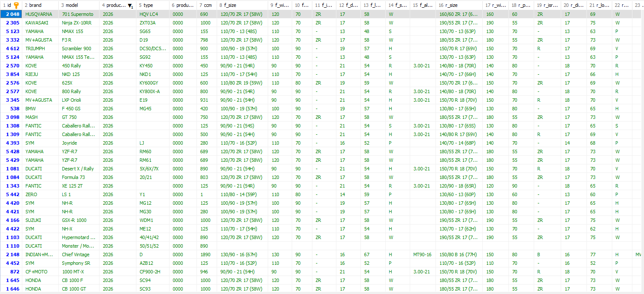Screen dimensions: 644x294
Task: Click the 'Formula 73' model cell
Action: (x=79, y=177)
